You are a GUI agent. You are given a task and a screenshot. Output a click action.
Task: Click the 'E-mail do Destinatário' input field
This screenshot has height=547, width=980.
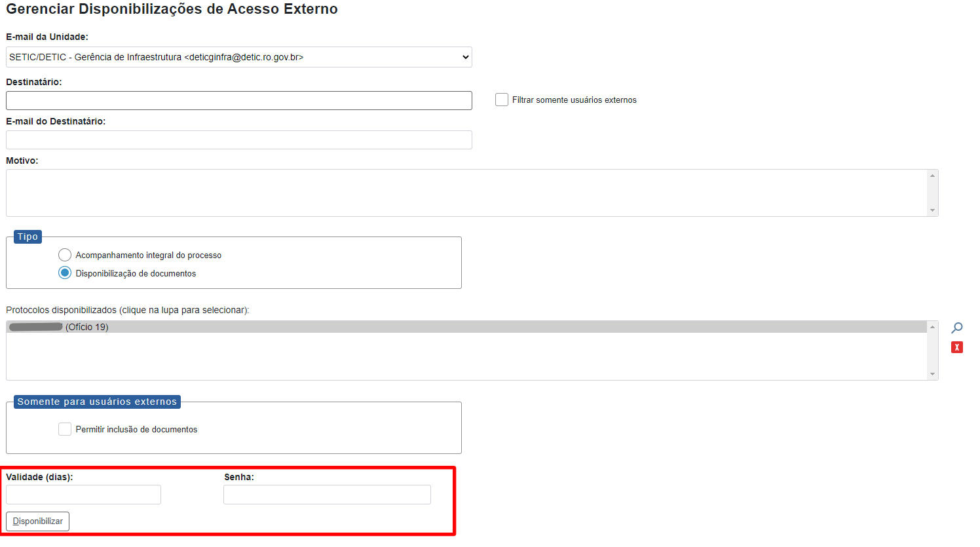[238, 140]
